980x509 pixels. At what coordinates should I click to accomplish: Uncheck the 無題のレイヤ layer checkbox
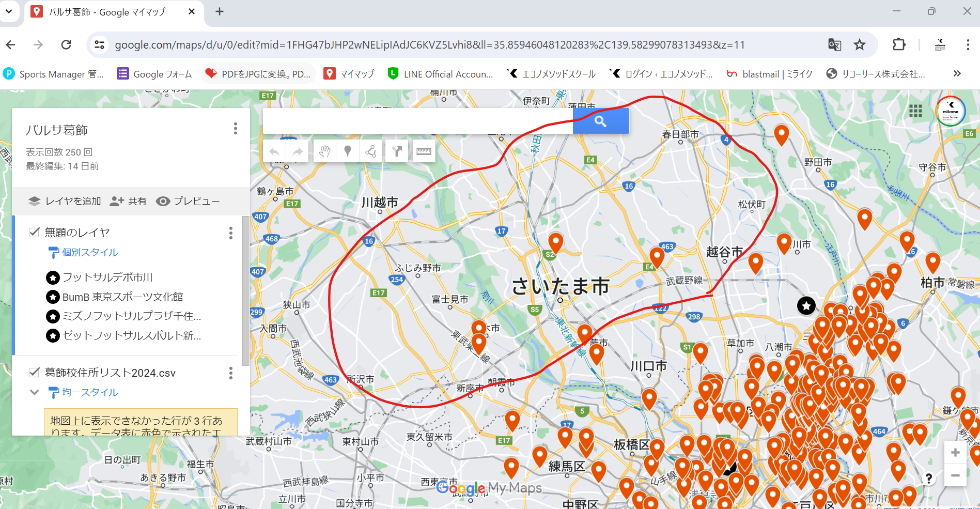point(34,233)
